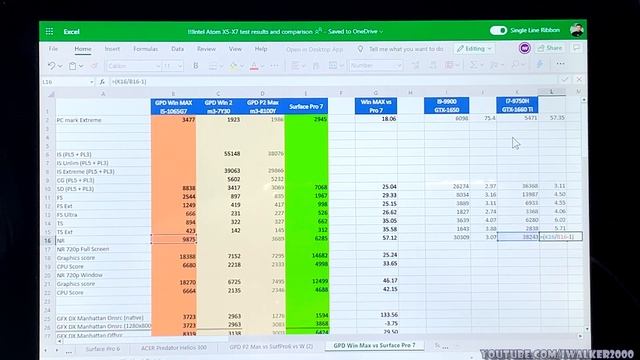This screenshot has width=640, height=360.
Task: Select GPD Win Max vs Surface Pro 7 tab
Action: [374, 345]
